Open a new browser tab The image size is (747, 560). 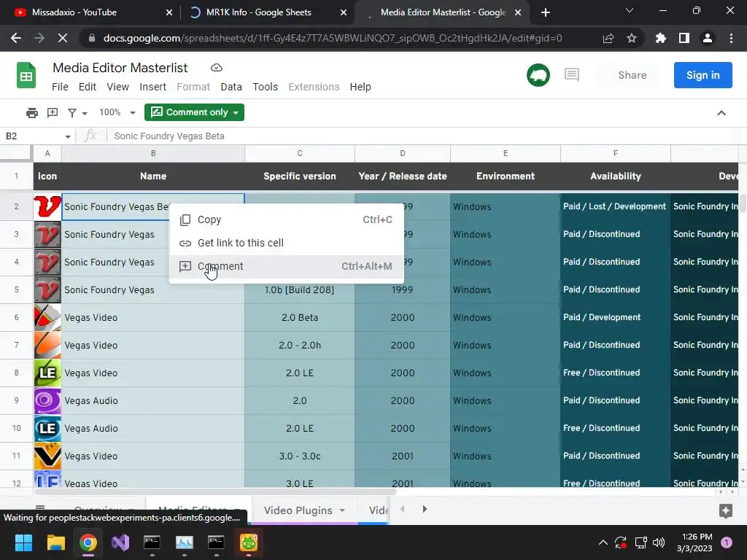(x=546, y=12)
